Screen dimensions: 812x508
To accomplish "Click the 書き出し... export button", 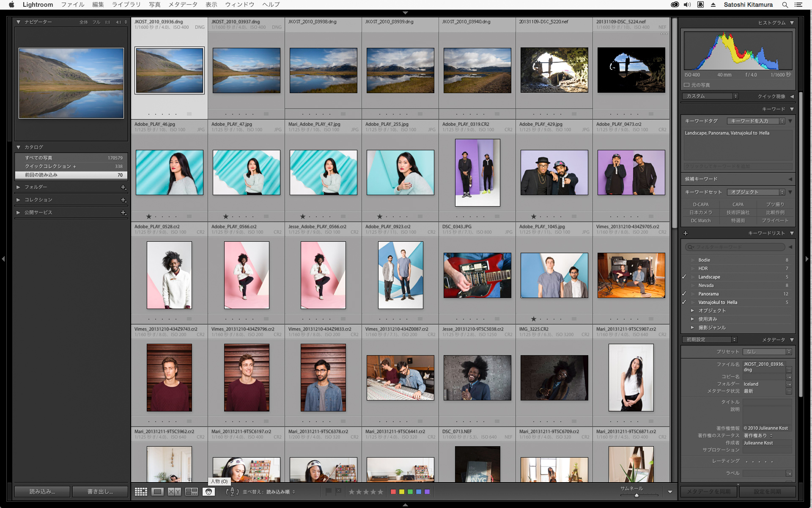I will pos(100,491).
